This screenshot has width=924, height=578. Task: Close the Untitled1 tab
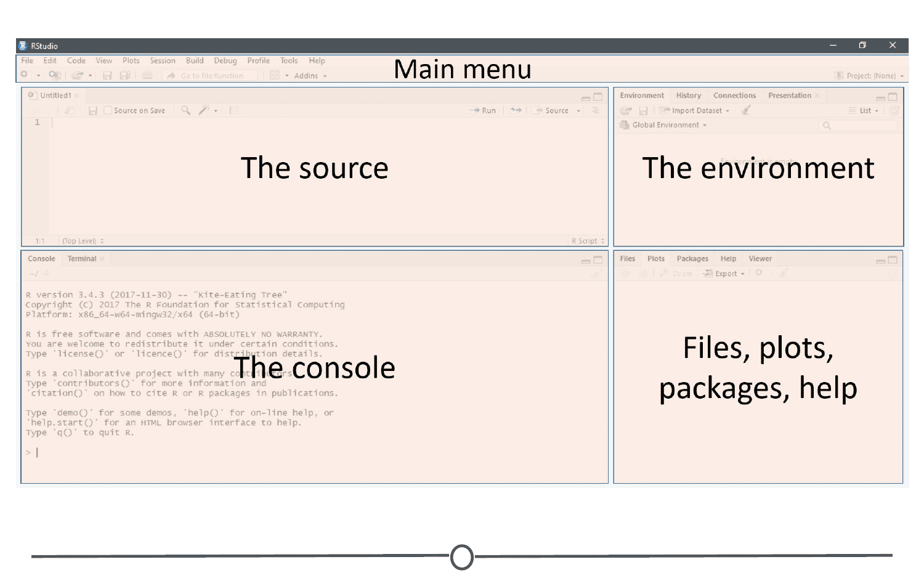point(76,96)
